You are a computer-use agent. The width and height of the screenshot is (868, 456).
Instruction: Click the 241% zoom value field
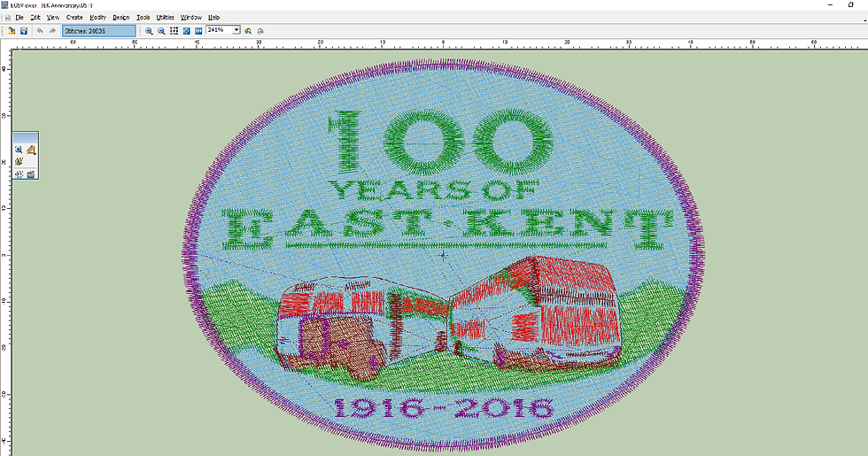[220, 30]
